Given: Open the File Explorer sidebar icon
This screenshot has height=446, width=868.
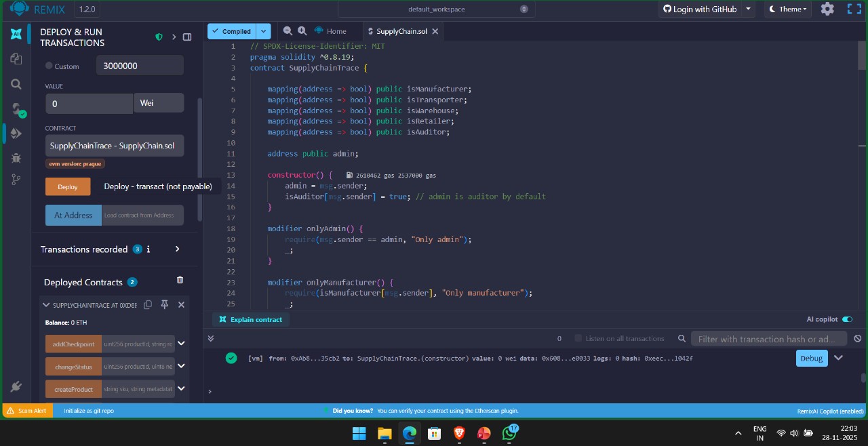Looking at the screenshot, I should (x=16, y=60).
